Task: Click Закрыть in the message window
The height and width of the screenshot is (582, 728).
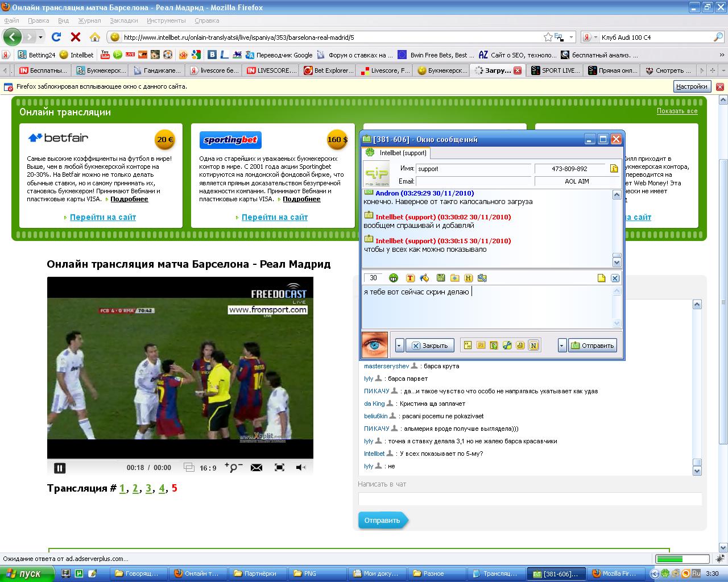Action: tap(430, 345)
